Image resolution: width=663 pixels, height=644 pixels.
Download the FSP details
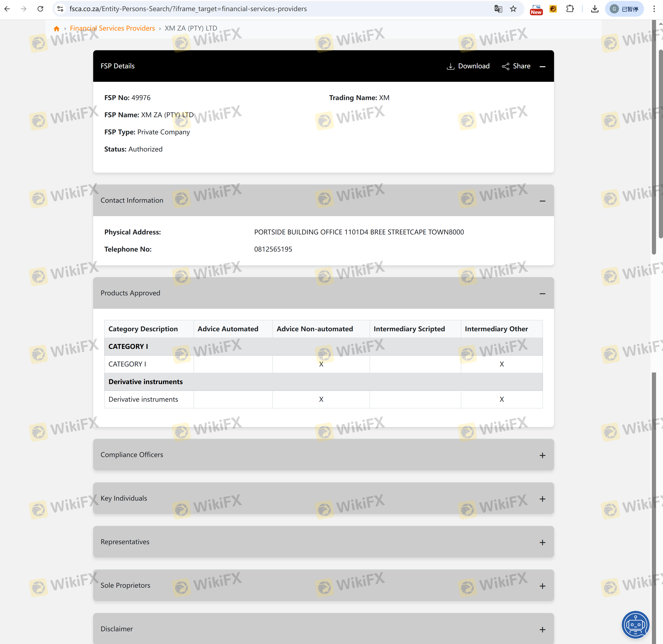click(x=468, y=66)
